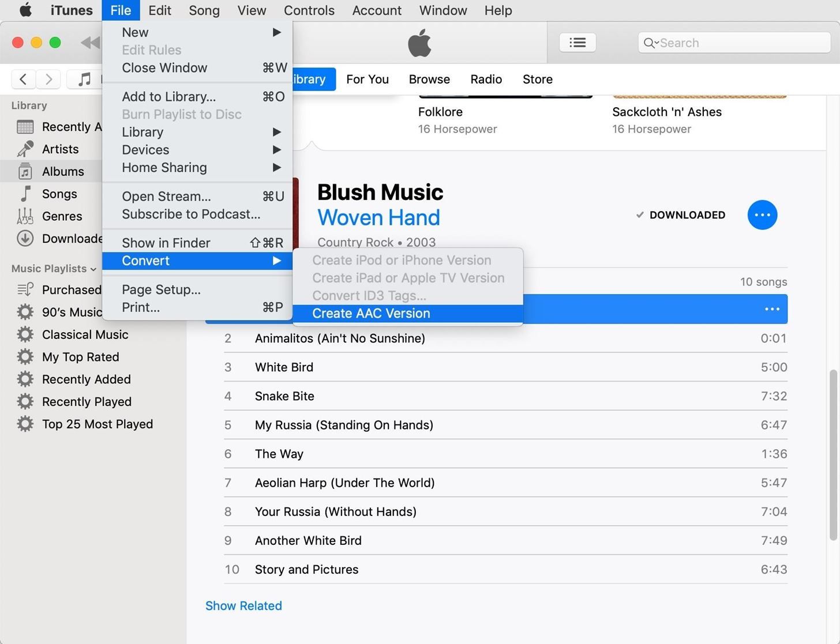This screenshot has height=644, width=840.
Task: Open the Genres sidebar icon
Action: (25, 216)
